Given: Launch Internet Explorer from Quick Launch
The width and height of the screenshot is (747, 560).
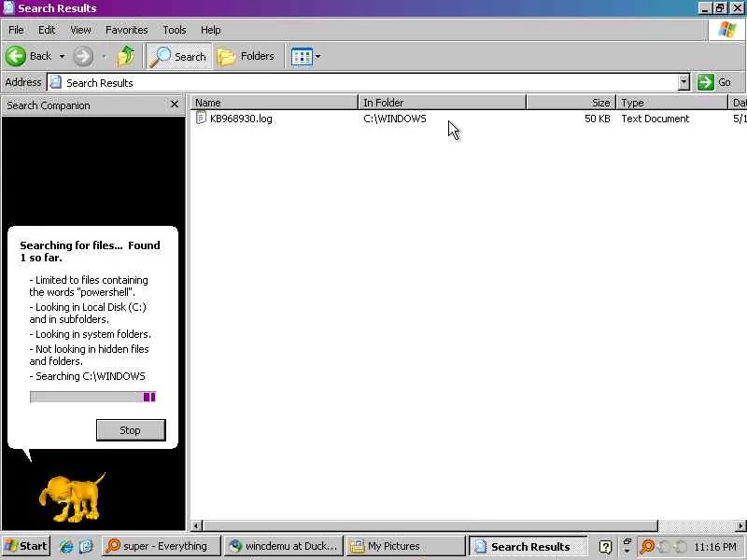Looking at the screenshot, I should click(x=66, y=546).
